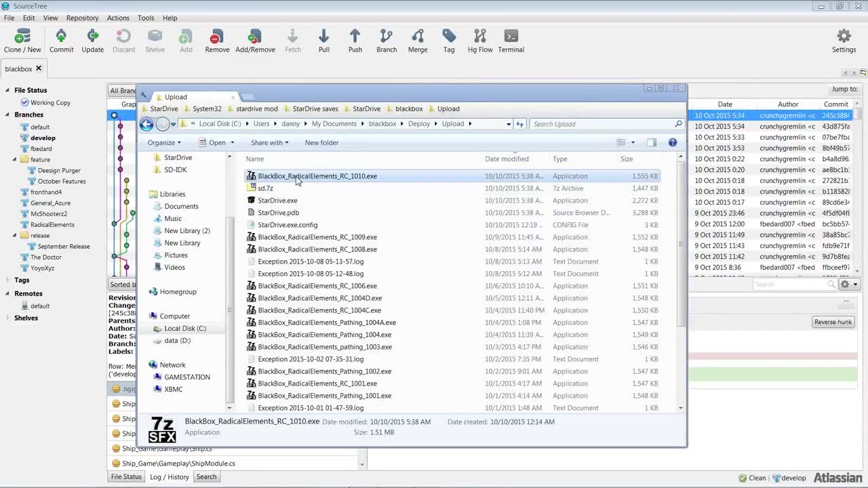Open the Tools menu
Viewport: 868px width, 488px height.
146,18
